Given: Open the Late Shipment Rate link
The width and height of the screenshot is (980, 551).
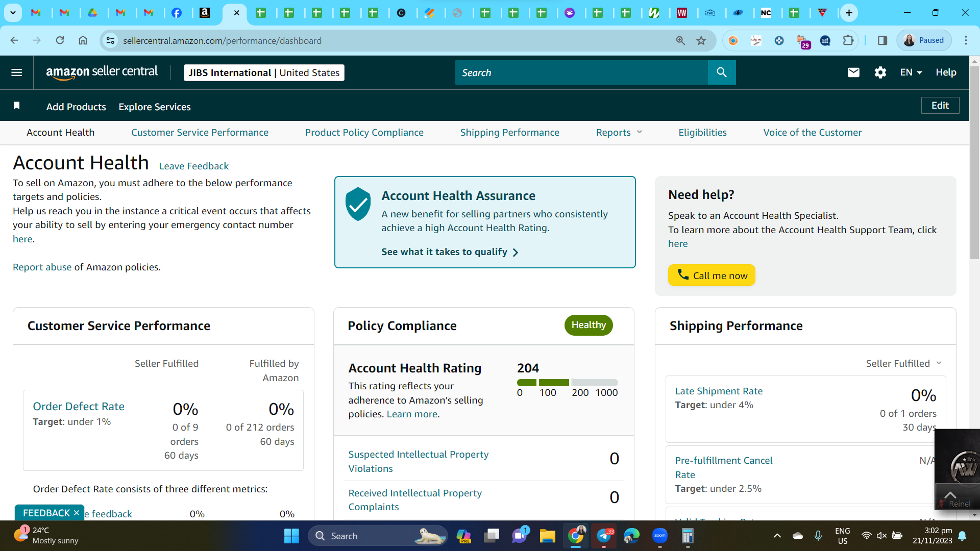Looking at the screenshot, I should (x=719, y=391).
